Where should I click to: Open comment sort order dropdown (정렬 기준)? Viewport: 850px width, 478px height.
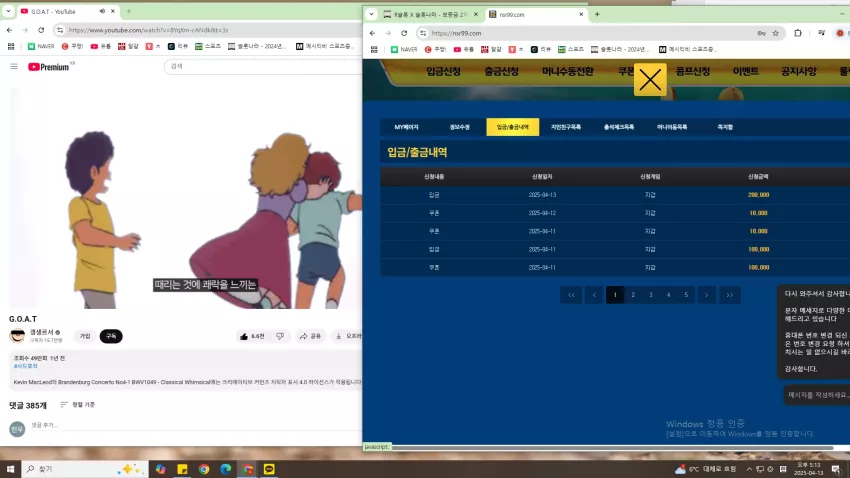click(x=78, y=405)
